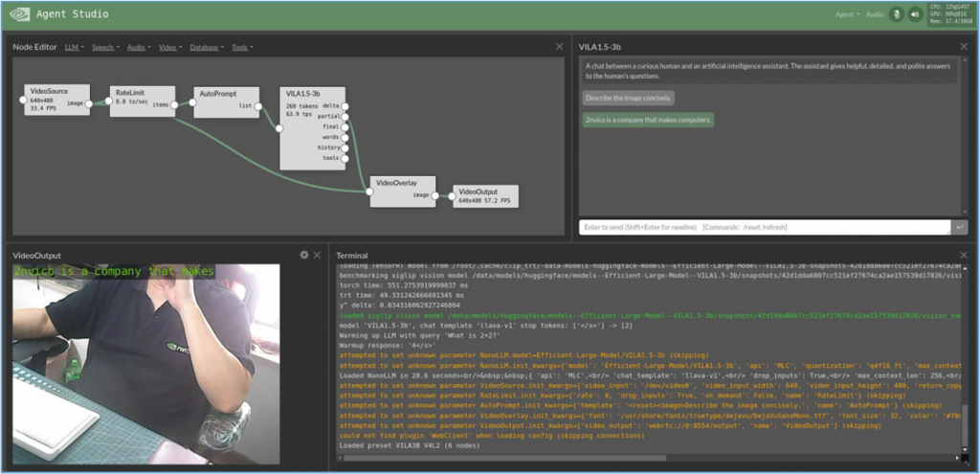Screen dimensions: 980x474
Task: Click the VideoSource input port
Action: [23, 100]
